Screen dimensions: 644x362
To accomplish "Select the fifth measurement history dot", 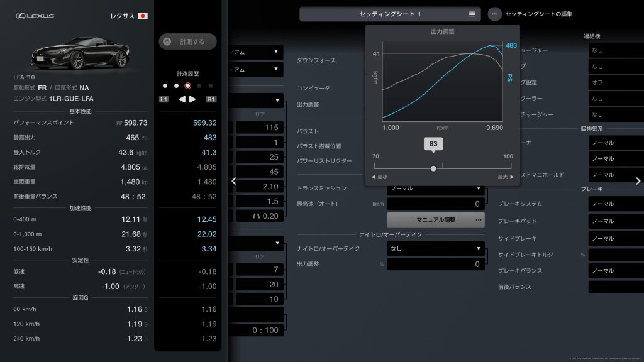I will coord(210,85).
